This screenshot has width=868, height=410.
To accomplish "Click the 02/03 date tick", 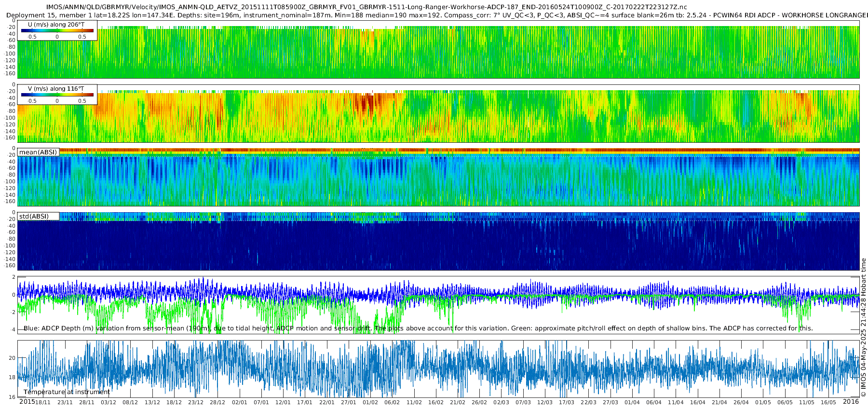I will point(502,402).
